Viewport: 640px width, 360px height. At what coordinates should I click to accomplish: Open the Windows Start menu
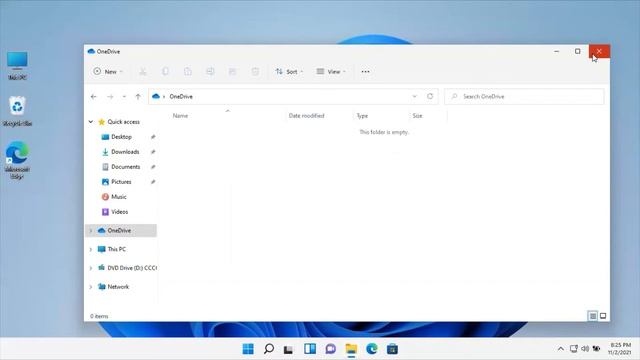click(x=248, y=349)
